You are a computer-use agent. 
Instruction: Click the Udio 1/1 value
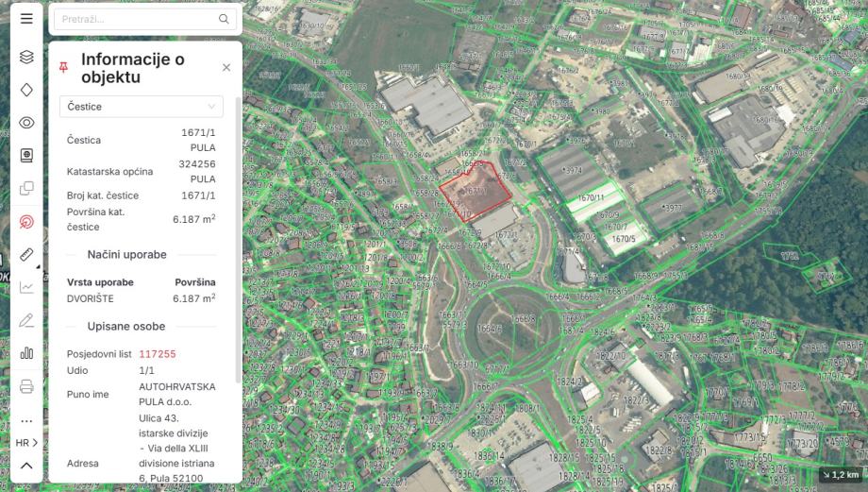[146, 371]
